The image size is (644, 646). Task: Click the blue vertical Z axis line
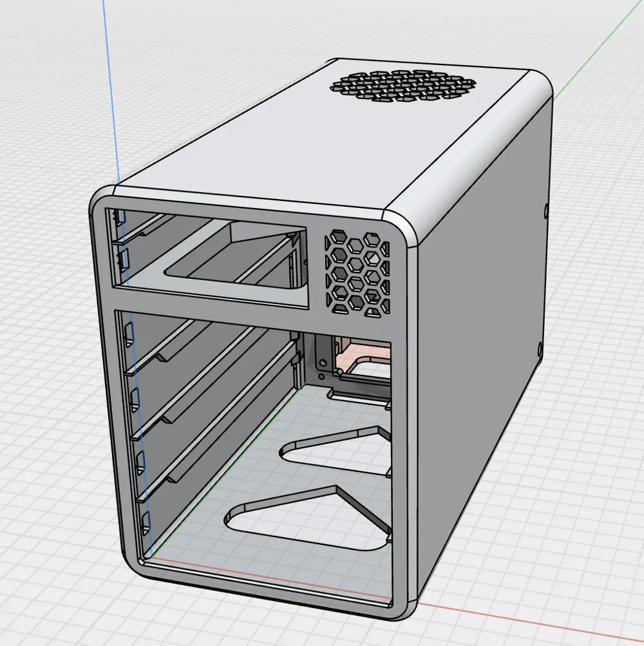point(110,91)
